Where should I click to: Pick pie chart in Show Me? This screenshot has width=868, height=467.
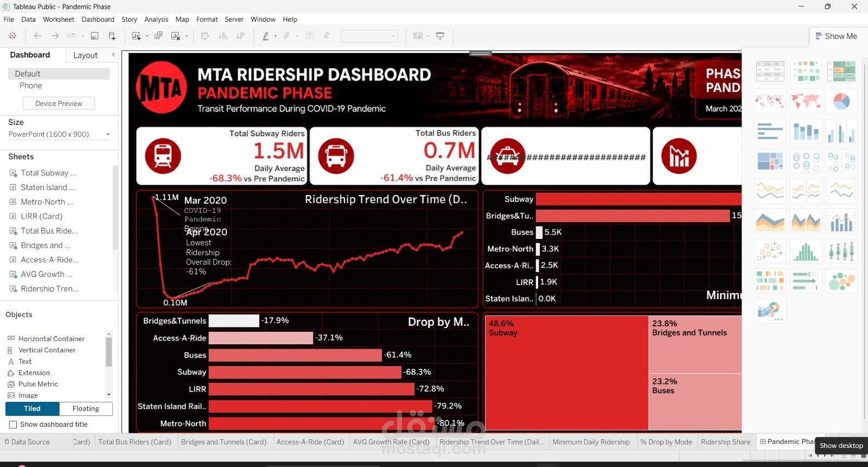841,102
